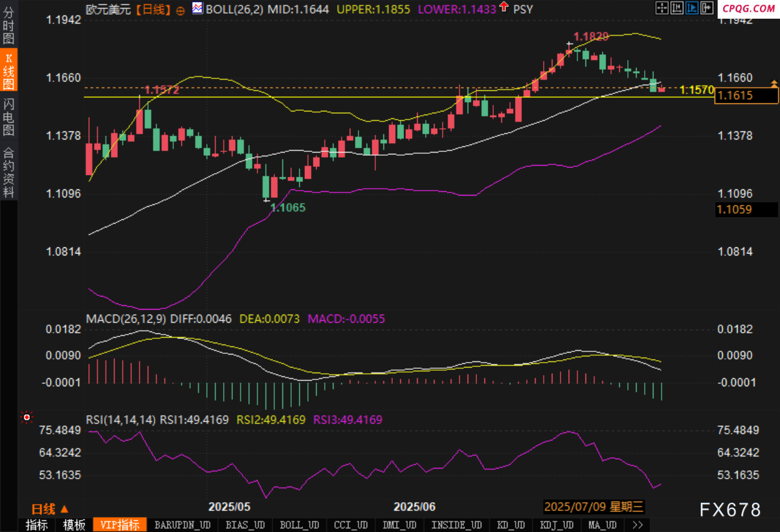Open the 闪电图 sidebar tab

[x=9, y=117]
